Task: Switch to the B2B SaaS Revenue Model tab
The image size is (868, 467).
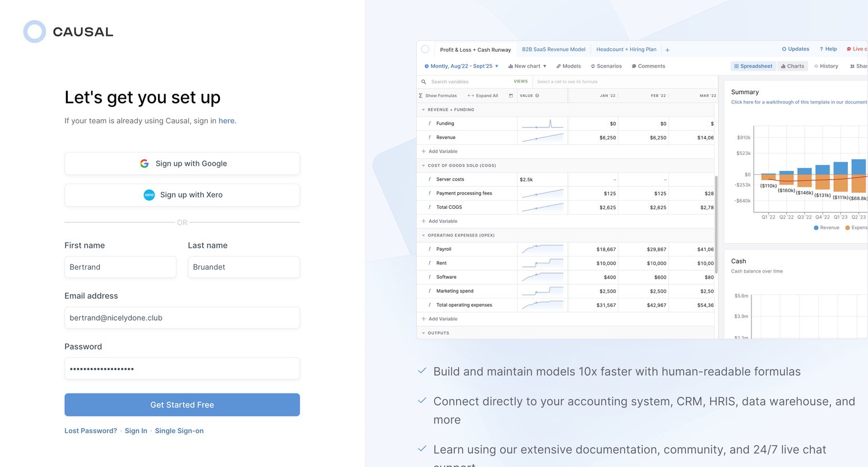Action: click(553, 50)
